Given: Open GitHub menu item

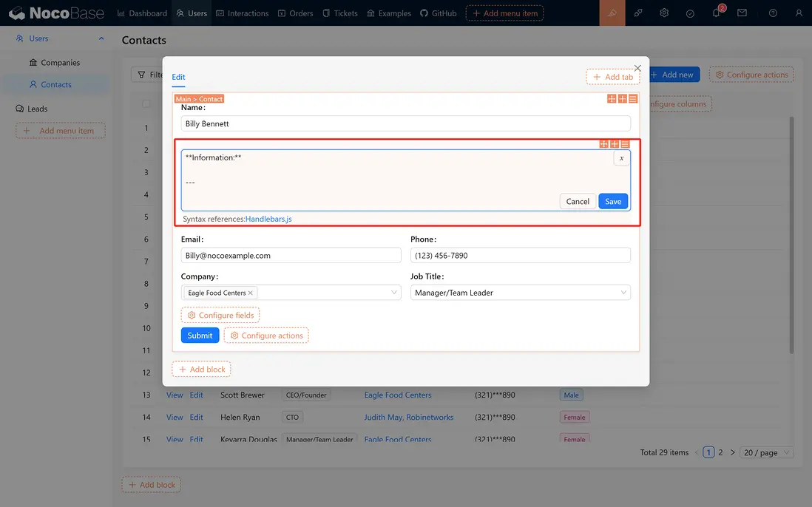Looking at the screenshot, I should 438,13.
